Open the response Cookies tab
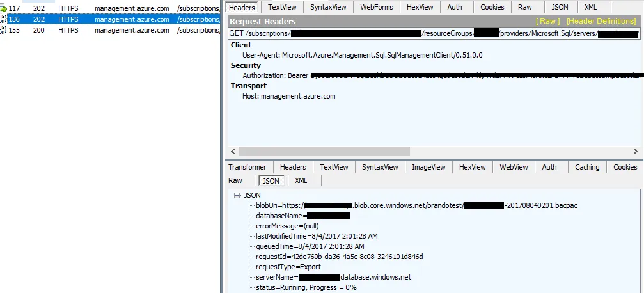The height and width of the screenshot is (293, 644). pyautogui.click(x=625, y=167)
